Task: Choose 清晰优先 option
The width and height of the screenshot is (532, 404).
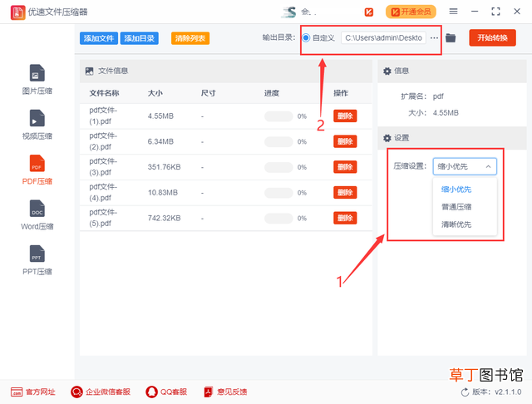Action: tap(456, 224)
